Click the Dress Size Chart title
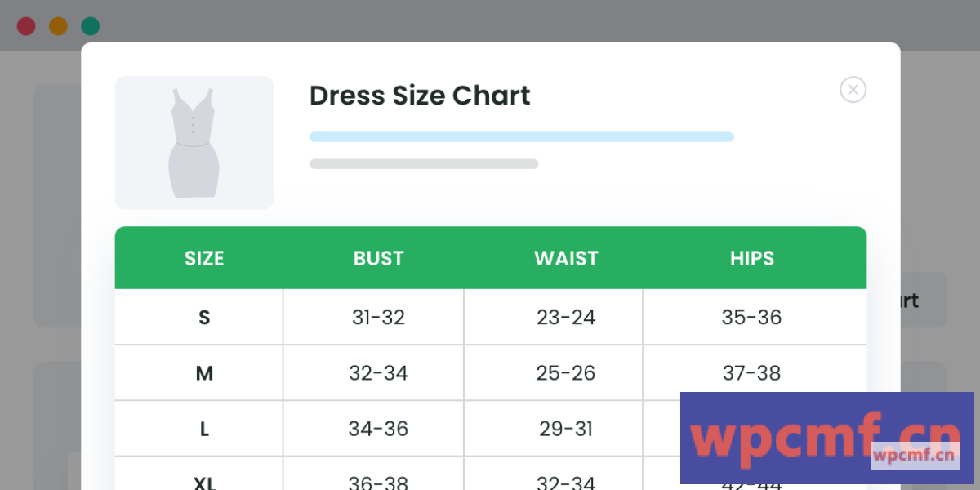Image resolution: width=980 pixels, height=490 pixels. coord(420,96)
